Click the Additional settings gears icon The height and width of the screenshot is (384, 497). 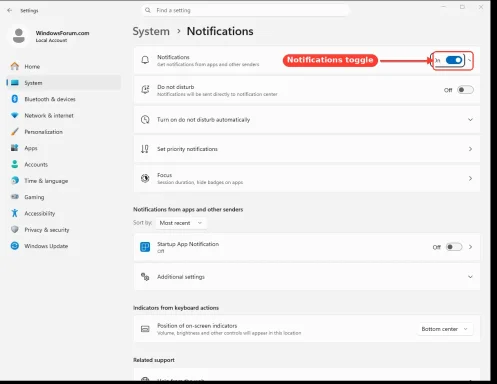145,277
